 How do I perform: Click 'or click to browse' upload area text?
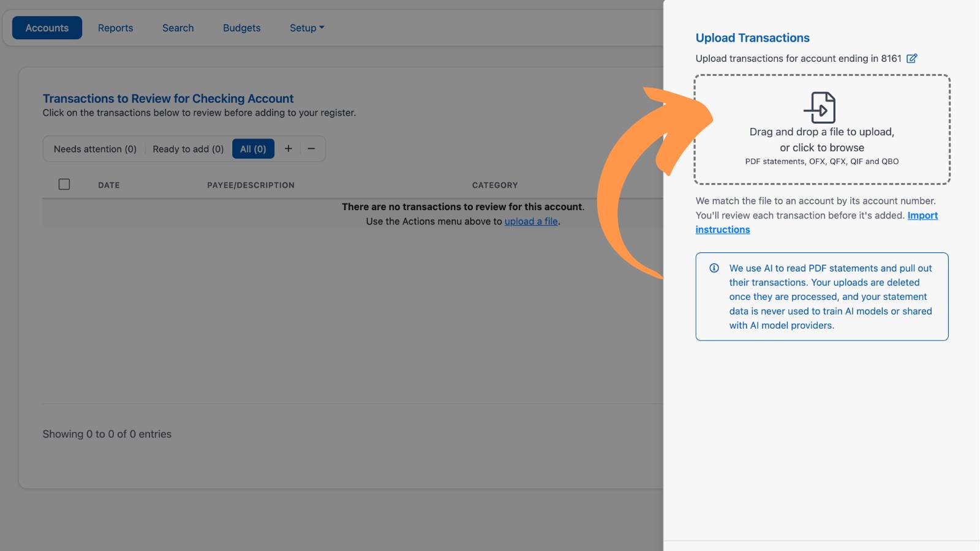click(x=822, y=148)
